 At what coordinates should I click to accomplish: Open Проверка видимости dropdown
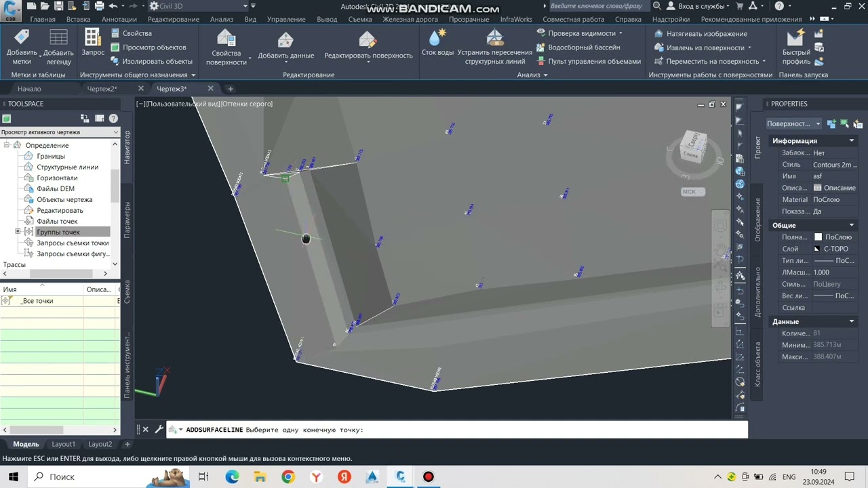click(579, 33)
